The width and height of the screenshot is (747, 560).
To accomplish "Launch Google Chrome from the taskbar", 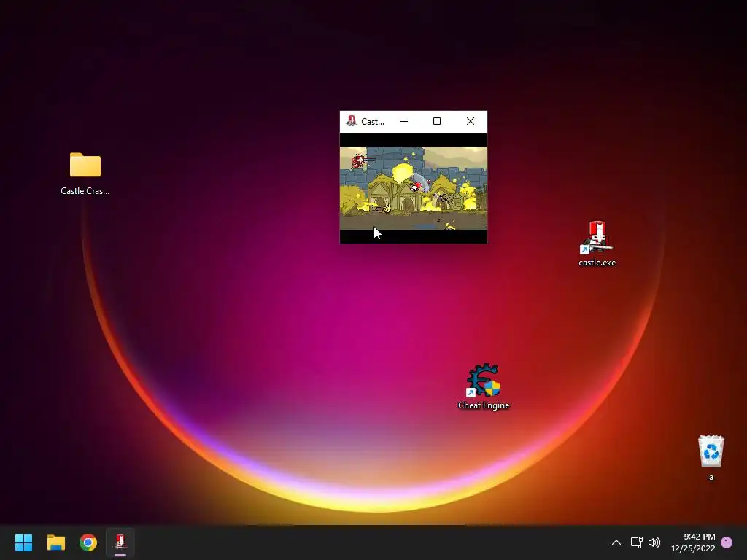I will 88,542.
